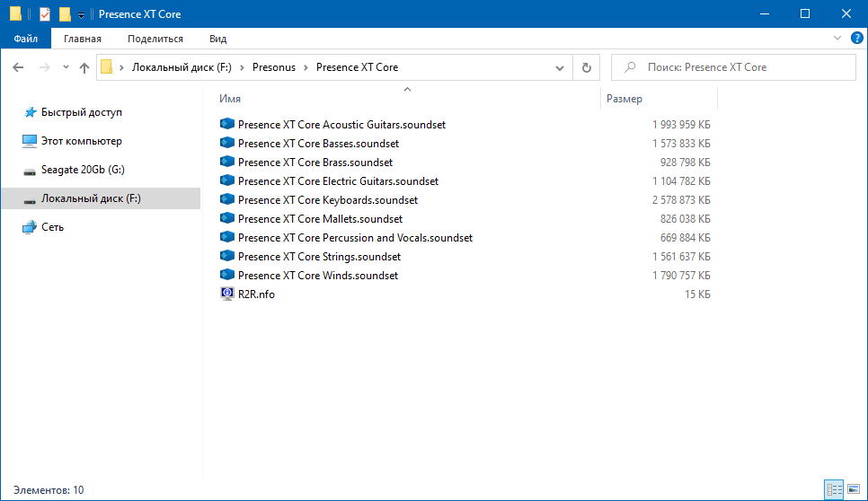Navigate to Presonus in address path
This screenshot has width=868, height=501.
point(274,67)
